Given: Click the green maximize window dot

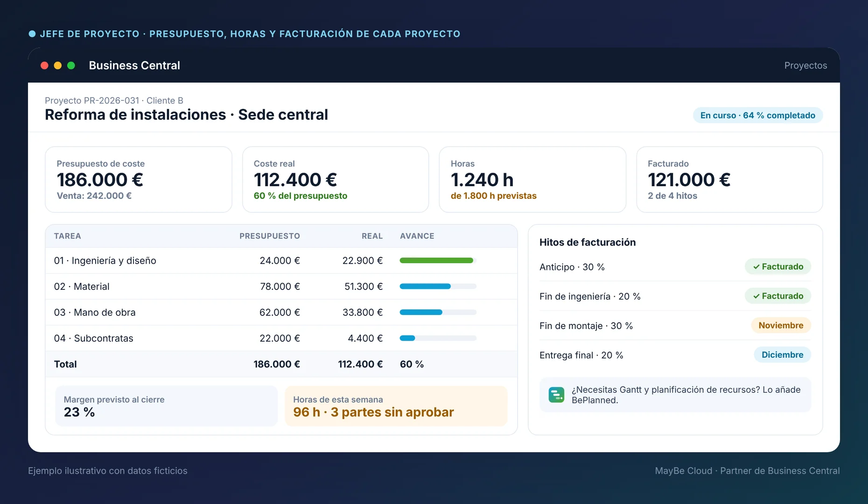Looking at the screenshot, I should [x=71, y=65].
